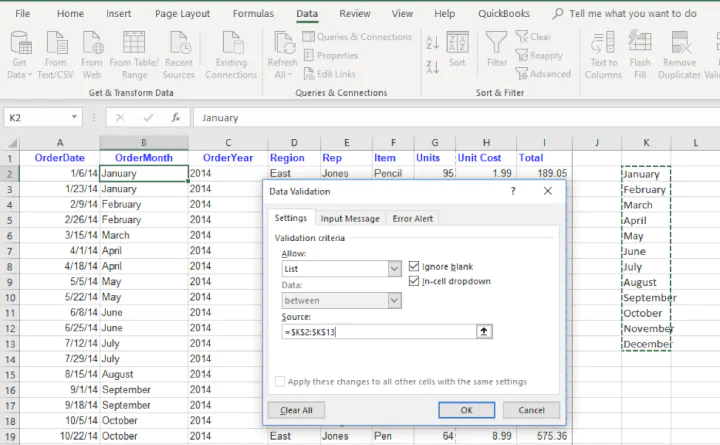Open the Sort dialog
The height and width of the screenshot is (445, 720).
coord(457,49)
